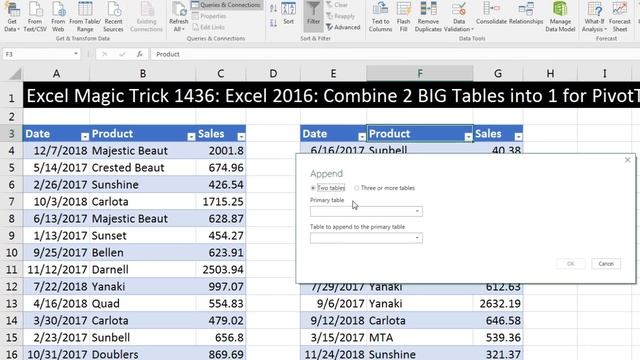Click Edit Links

click(x=208, y=27)
